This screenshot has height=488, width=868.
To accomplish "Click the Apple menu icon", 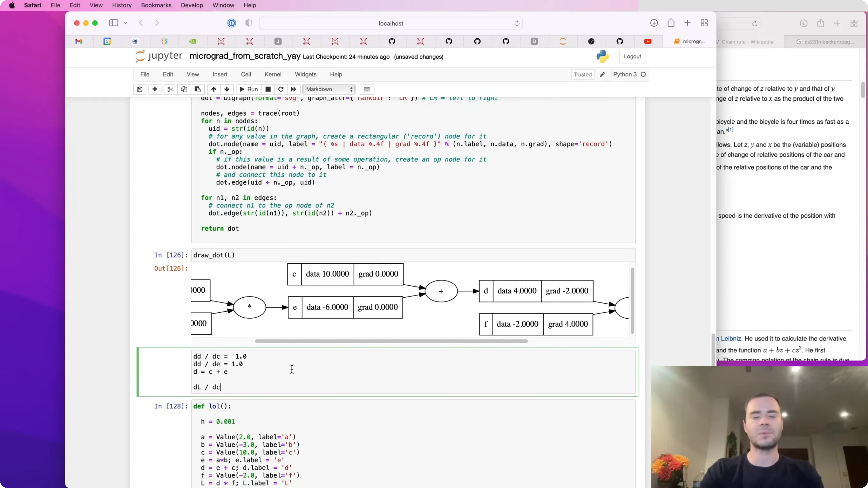I will point(12,5).
